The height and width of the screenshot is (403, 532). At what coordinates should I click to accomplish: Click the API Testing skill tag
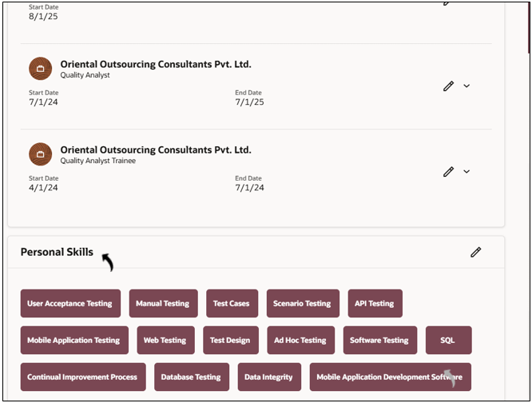(x=375, y=304)
